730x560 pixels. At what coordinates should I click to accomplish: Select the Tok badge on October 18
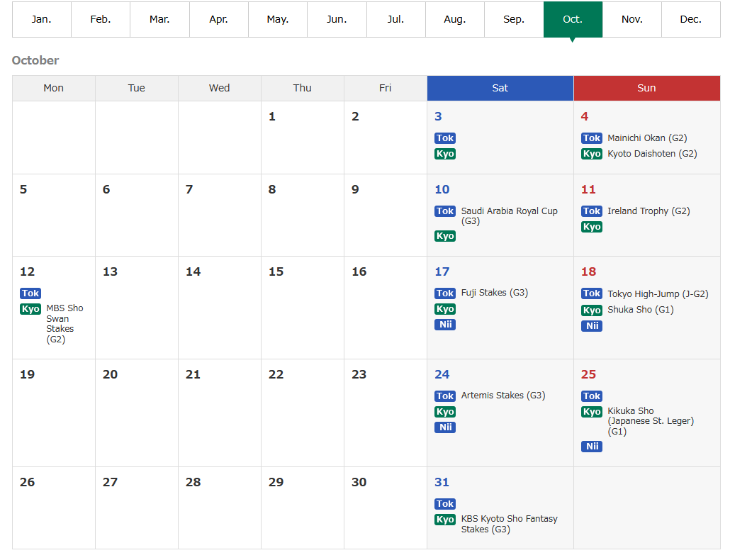[592, 293]
